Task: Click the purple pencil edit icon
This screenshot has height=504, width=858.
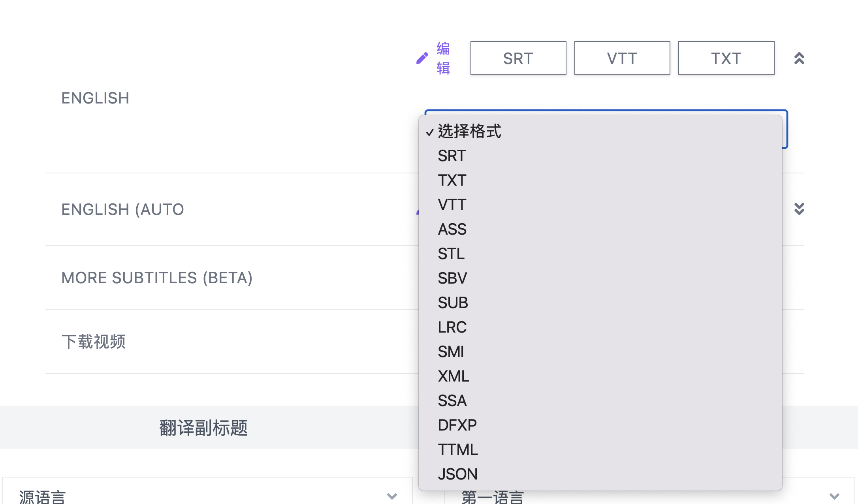Action: click(422, 58)
